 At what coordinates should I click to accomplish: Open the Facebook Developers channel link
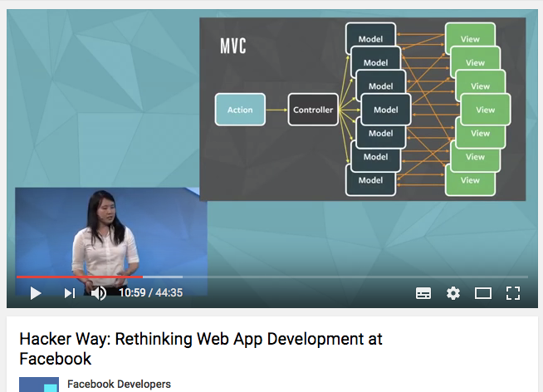[x=119, y=384]
